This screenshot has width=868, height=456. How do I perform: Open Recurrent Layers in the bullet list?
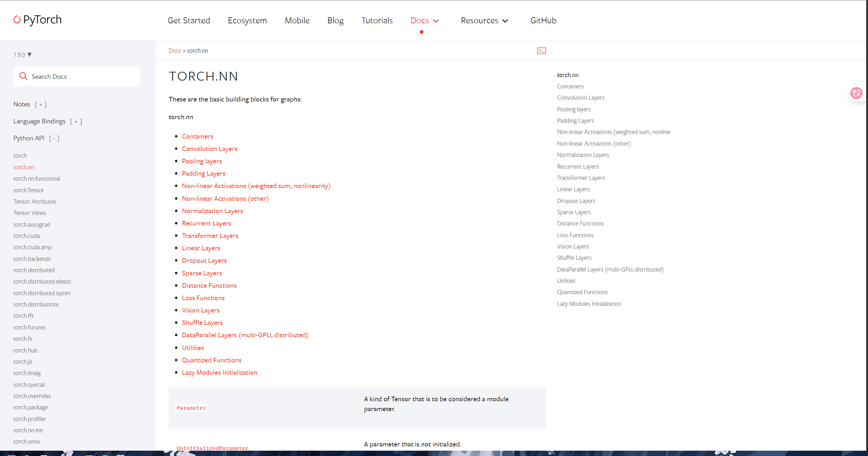pos(206,223)
